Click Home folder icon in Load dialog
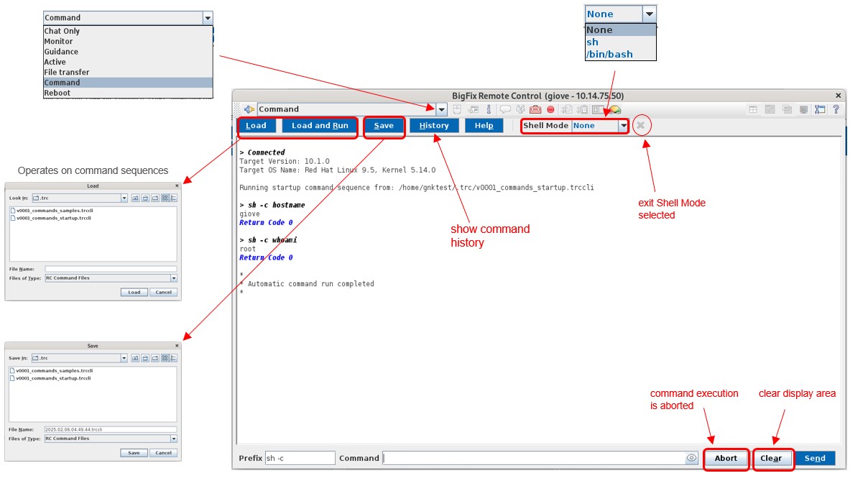Screen dimensions: 868x486 click(x=145, y=198)
